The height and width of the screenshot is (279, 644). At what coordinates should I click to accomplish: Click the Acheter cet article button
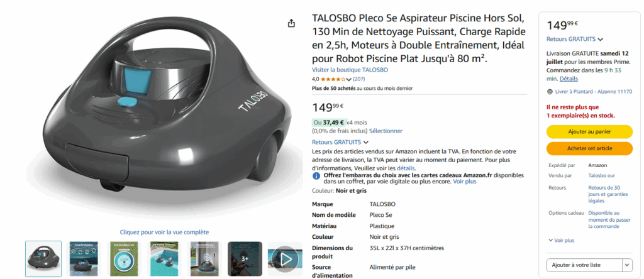click(x=589, y=148)
